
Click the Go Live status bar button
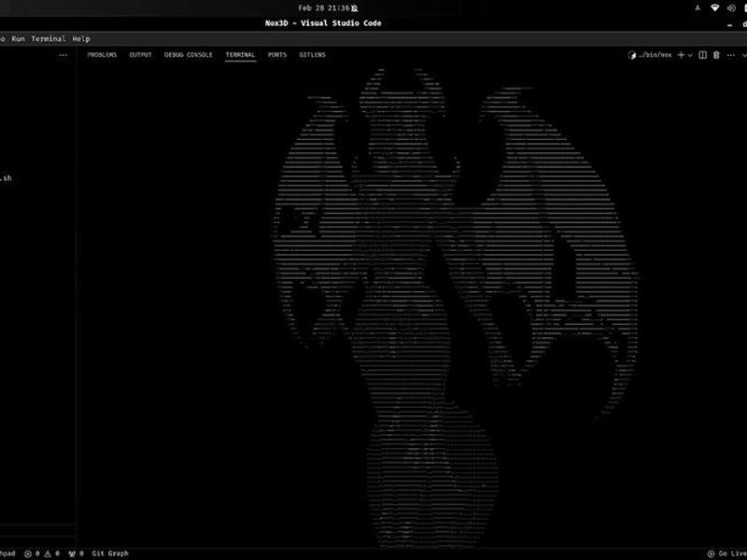tap(727, 553)
